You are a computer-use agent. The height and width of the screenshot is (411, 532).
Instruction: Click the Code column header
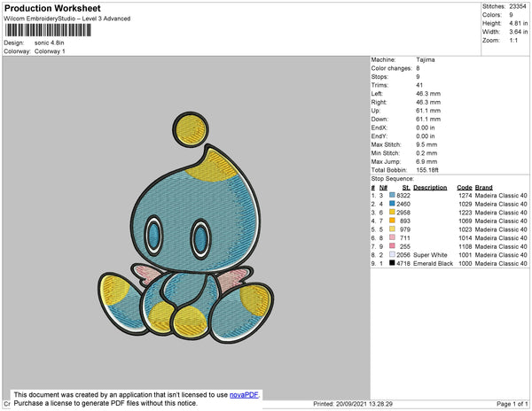(x=465, y=188)
